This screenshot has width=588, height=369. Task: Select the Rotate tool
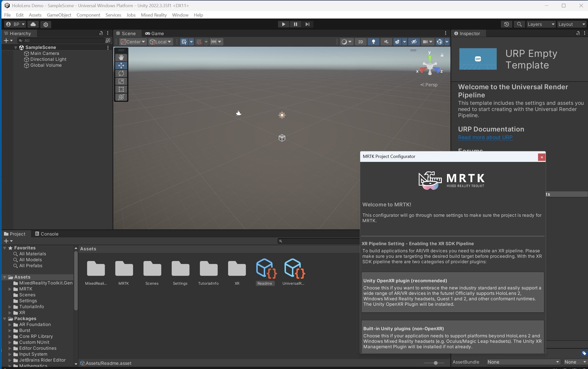click(121, 73)
